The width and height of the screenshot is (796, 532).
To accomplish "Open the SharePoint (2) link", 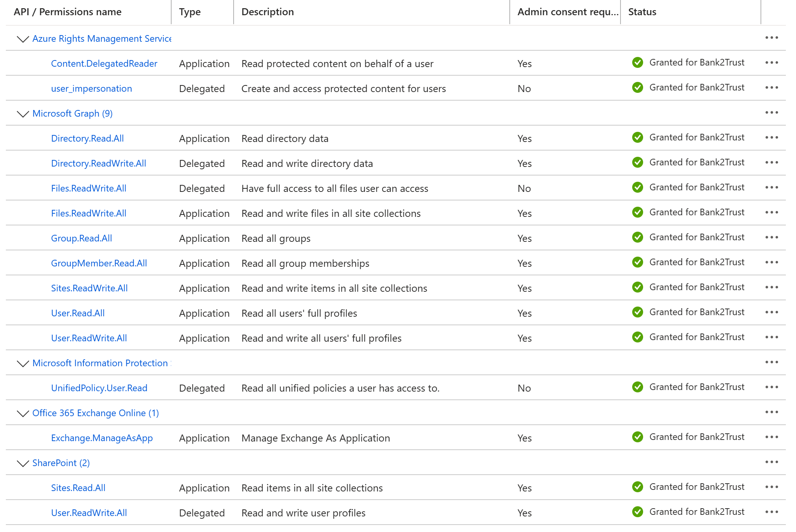I will point(61,463).
